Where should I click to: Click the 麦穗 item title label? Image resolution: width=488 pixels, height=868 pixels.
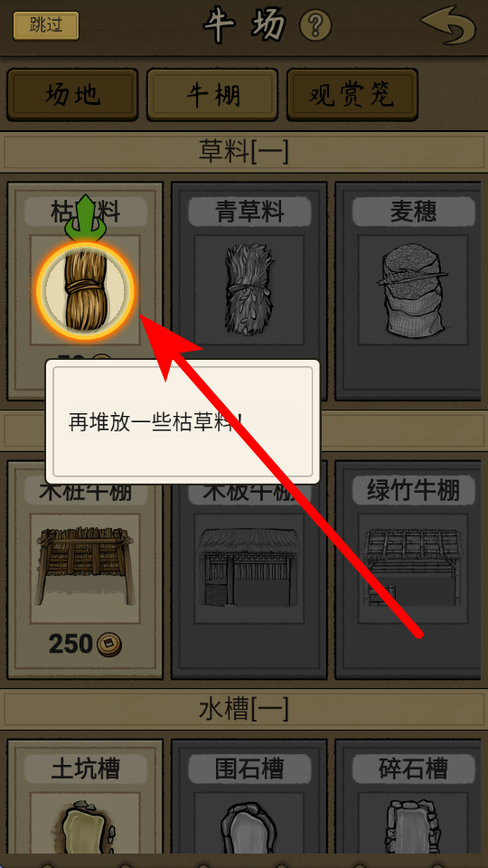[x=413, y=212]
